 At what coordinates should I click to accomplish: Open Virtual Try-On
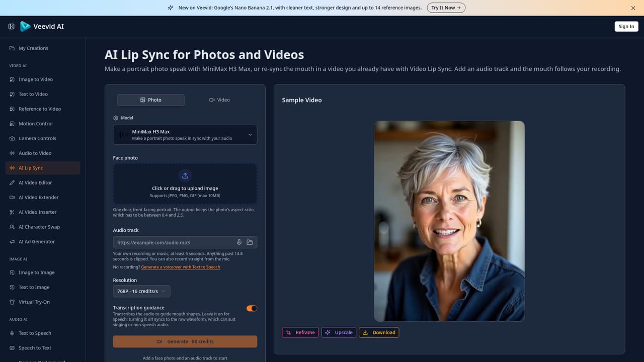point(43,302)
